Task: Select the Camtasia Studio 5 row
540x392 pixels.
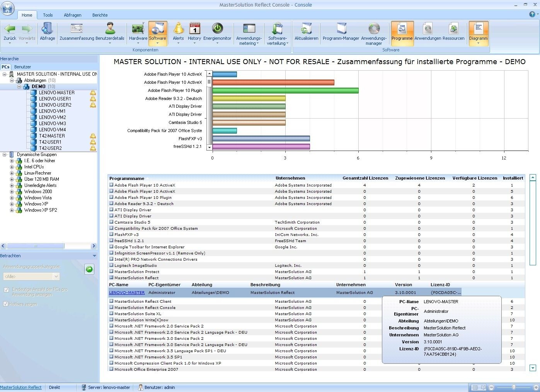Action: [316, 222]
